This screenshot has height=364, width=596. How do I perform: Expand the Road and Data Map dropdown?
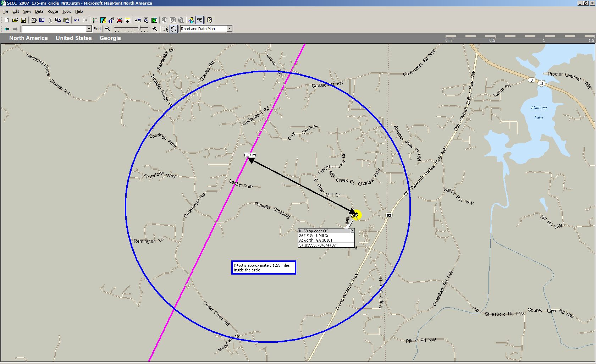(229, 29)
